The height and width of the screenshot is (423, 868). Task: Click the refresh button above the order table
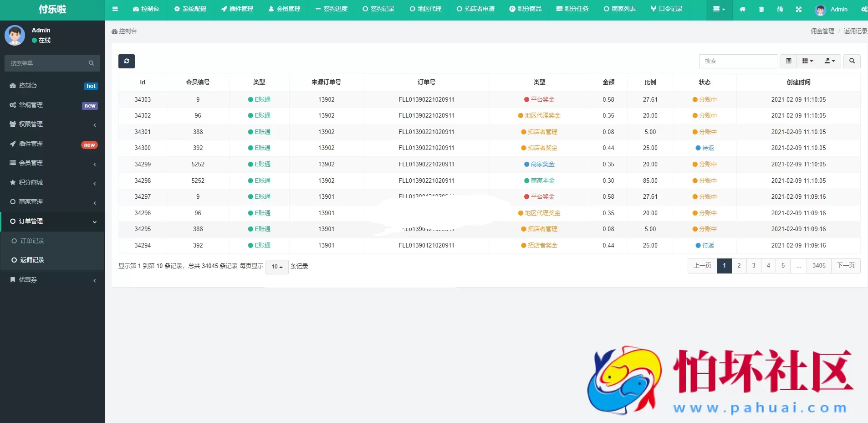[x=127, y=61]
